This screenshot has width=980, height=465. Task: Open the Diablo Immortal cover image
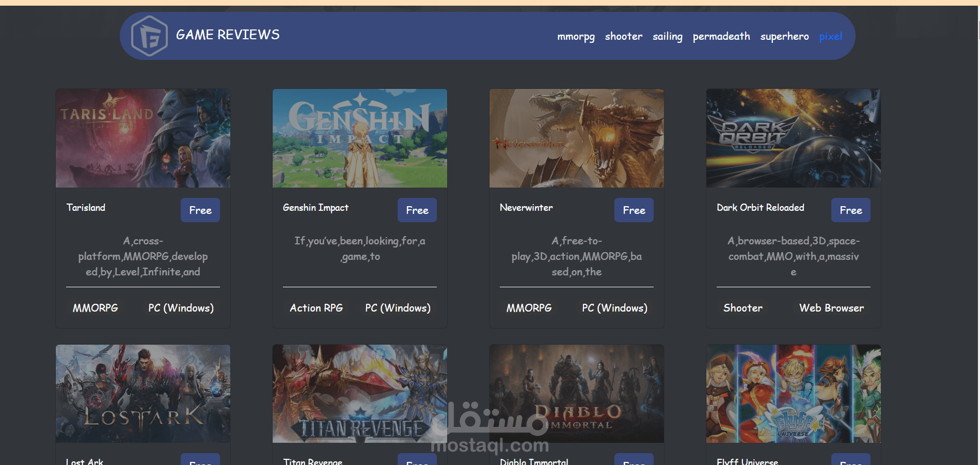pyautogui.click(x=577, y=394)
